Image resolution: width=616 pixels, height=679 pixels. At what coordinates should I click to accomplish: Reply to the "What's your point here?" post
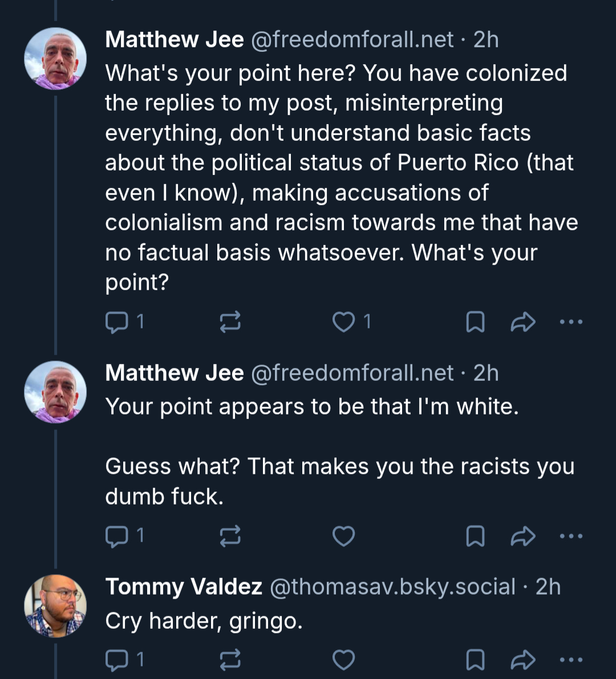tap(117, 322)
